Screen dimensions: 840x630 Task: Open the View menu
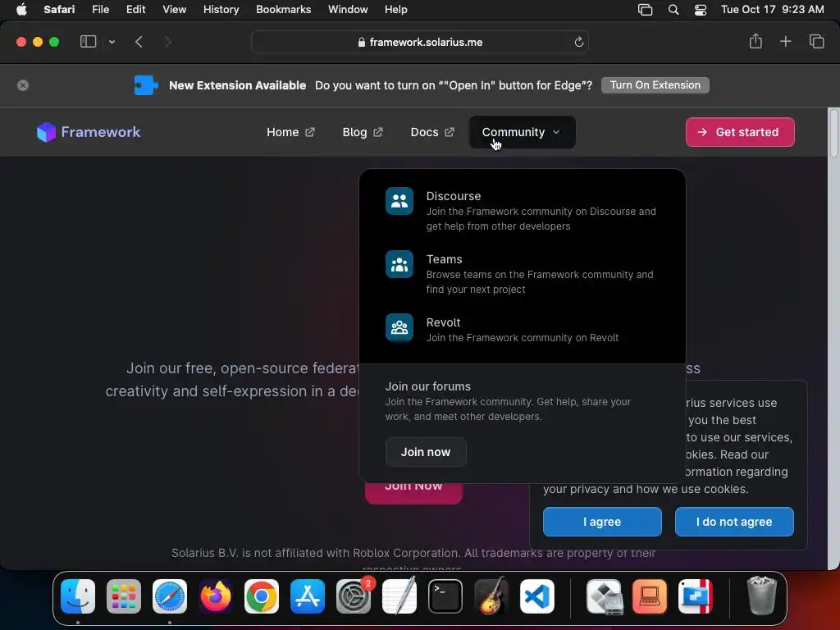[x=174, y=10]
